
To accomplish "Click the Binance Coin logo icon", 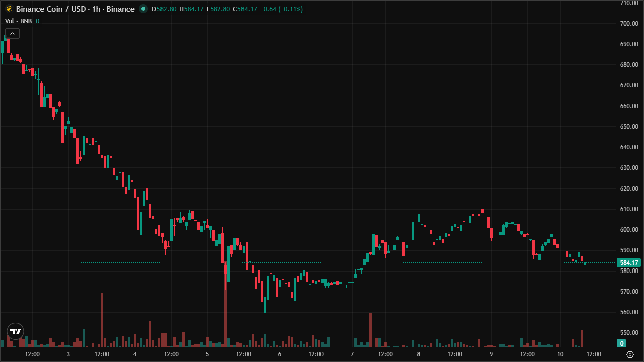I will click(9, 9).
